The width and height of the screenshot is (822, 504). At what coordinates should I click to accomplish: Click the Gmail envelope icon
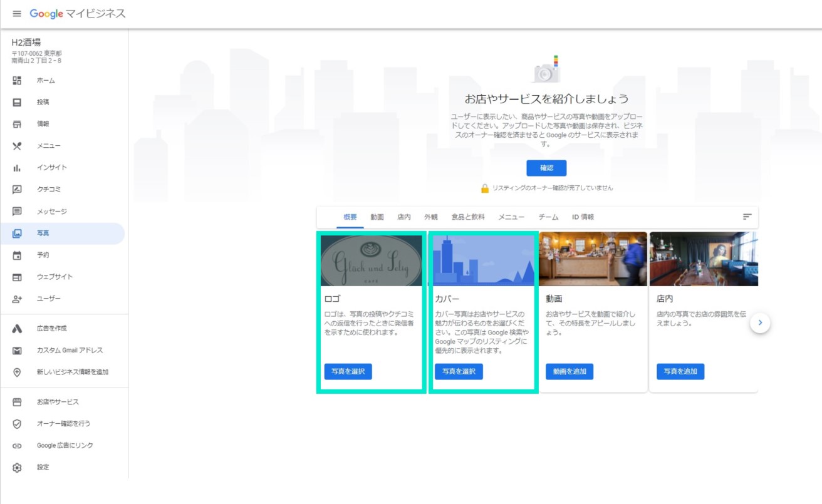click(x=17, y=351)
